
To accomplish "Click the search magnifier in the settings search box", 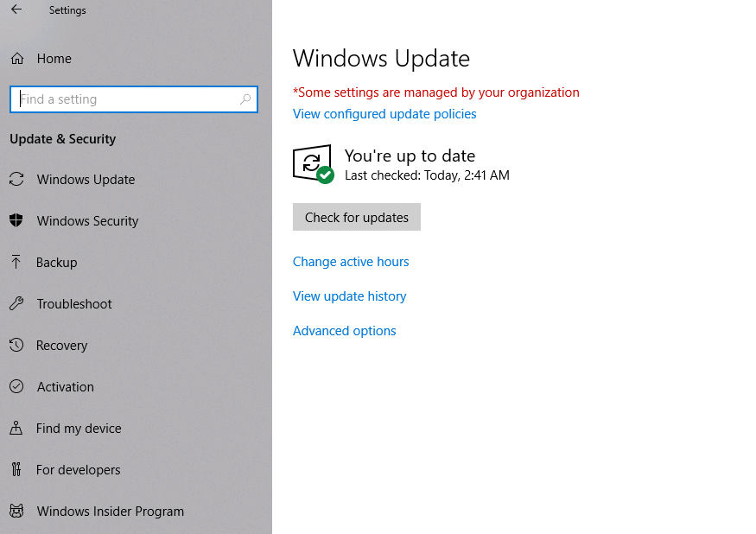I will [x=245, y=99].
